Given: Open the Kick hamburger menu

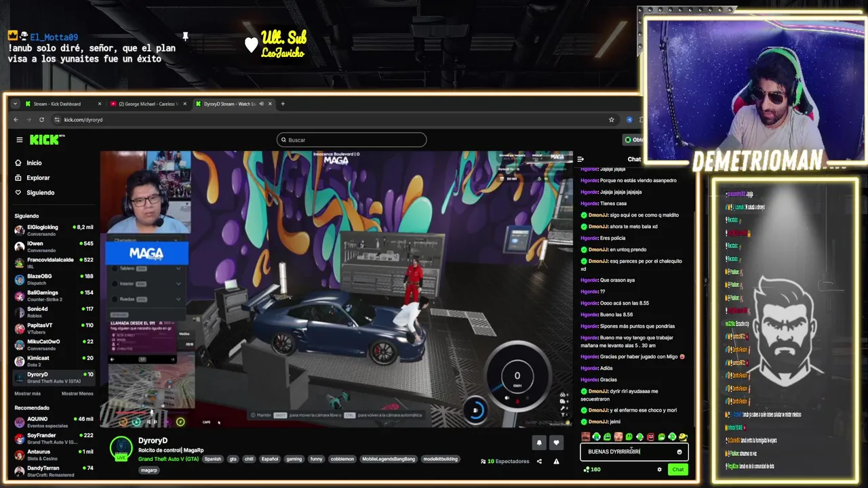Looking at the screenshot, I should point(20,140).
